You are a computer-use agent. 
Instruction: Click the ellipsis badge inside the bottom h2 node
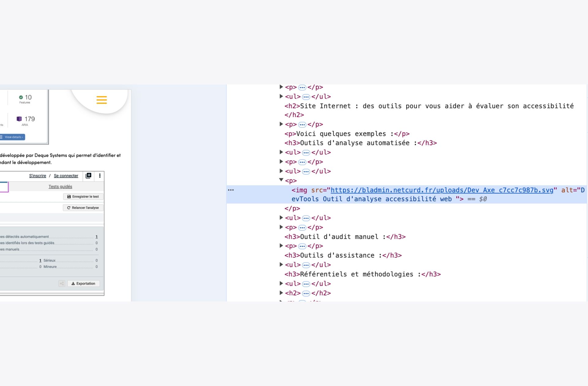[306, 293]
